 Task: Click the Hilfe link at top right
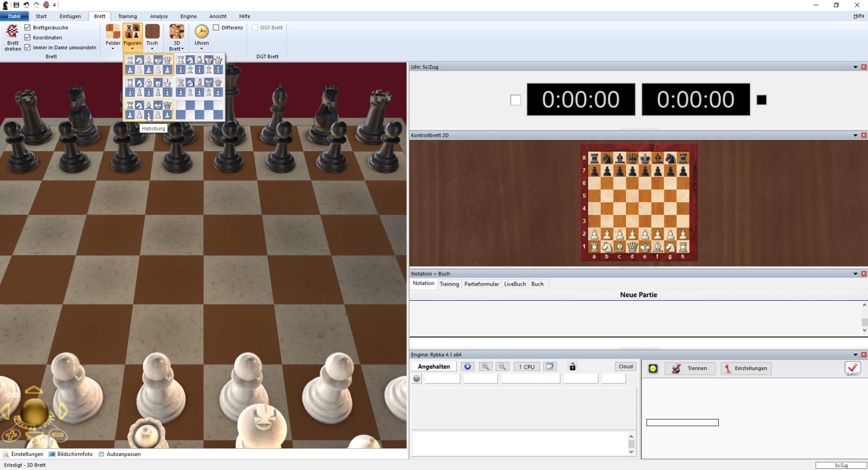click(859, 16)
